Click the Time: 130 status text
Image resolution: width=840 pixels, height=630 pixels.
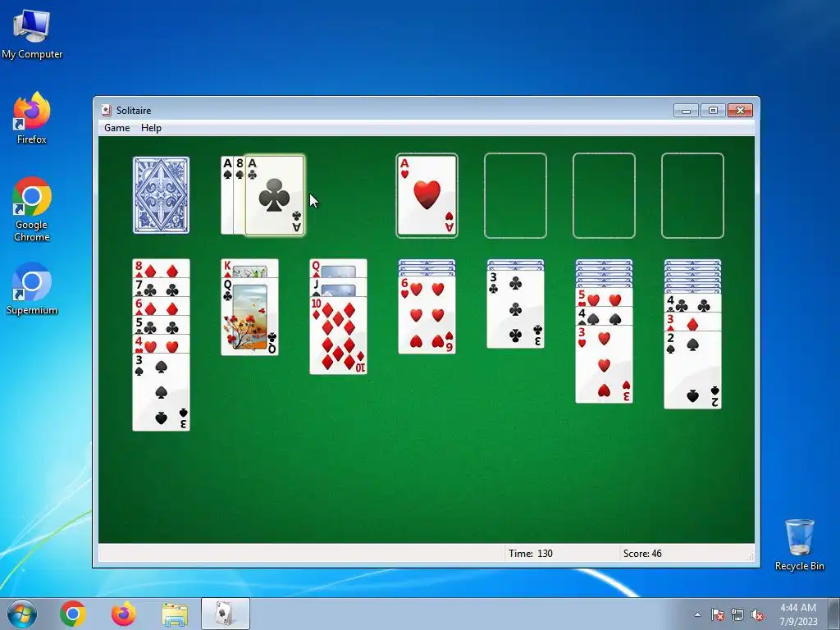(x=531, y=554)
